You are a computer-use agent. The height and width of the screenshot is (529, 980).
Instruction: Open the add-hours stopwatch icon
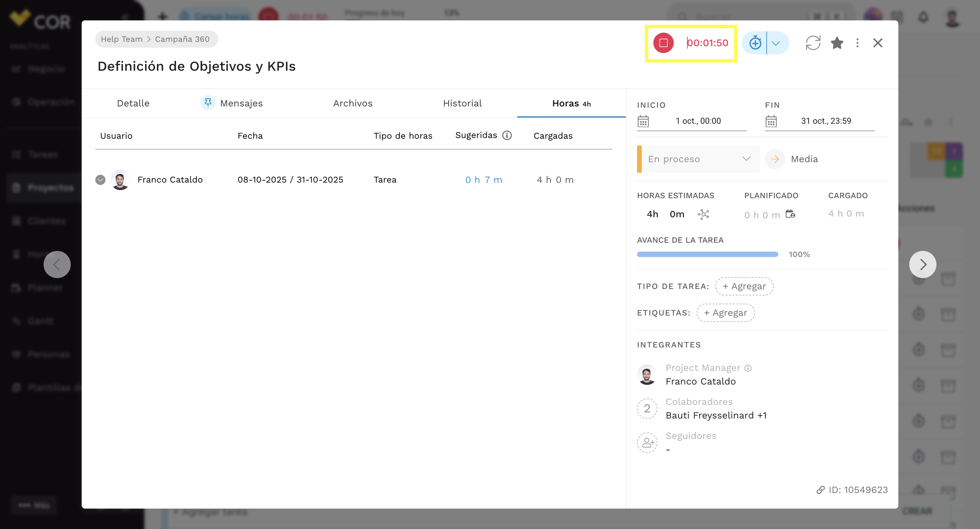pos(755,43)
